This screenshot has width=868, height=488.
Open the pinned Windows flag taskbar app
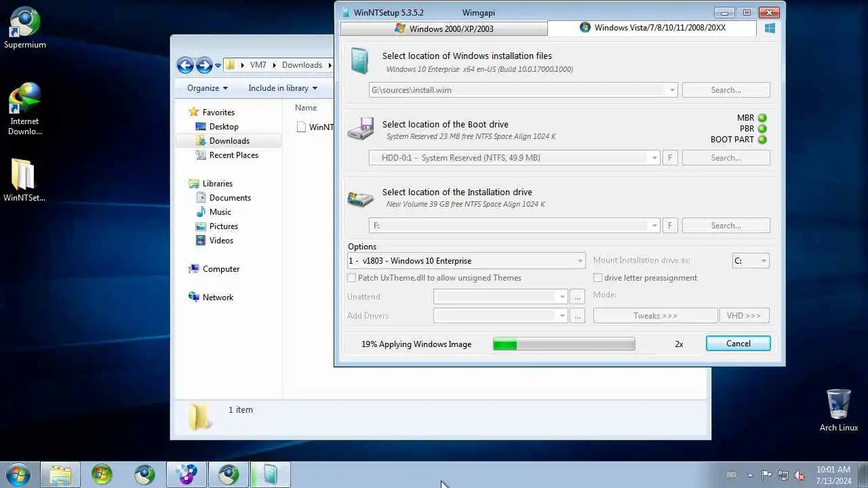pos(102,474)
